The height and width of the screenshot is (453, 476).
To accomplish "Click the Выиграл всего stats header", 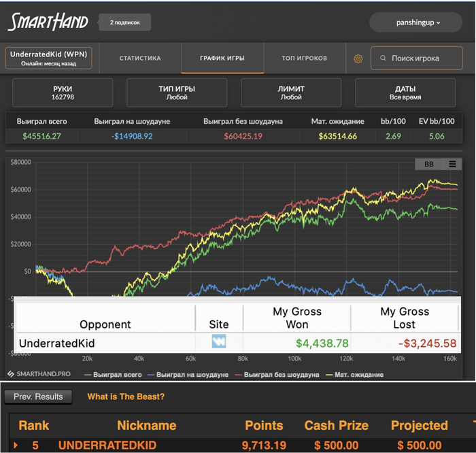I will coord(42,121).
